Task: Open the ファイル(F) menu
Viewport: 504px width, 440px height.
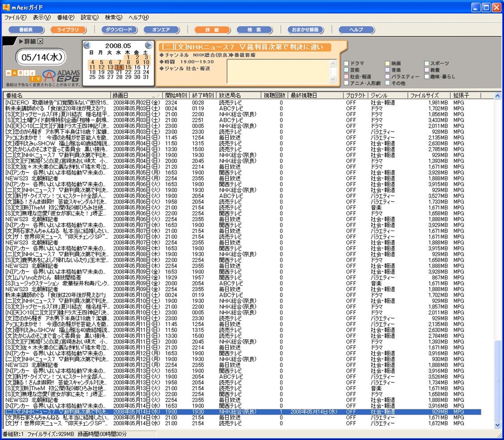Action: (x=15, y=17)
